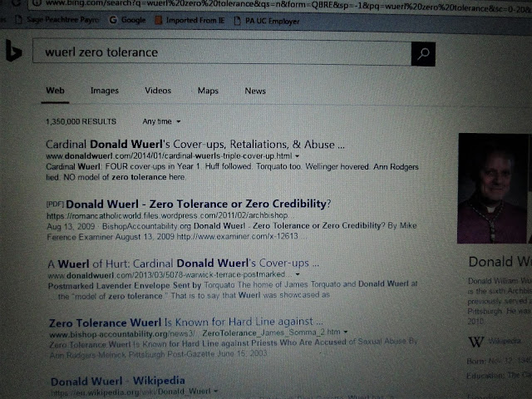Expand arrow next to cardinal-wuerls-triple-cover-up URL
532x399 pixels.
(298, 156)
